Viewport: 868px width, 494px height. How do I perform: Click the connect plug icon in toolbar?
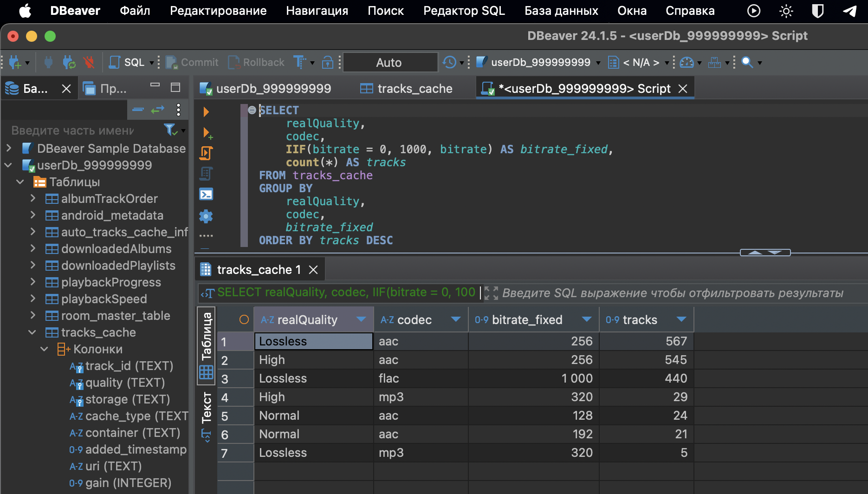(x=48, y=62)
